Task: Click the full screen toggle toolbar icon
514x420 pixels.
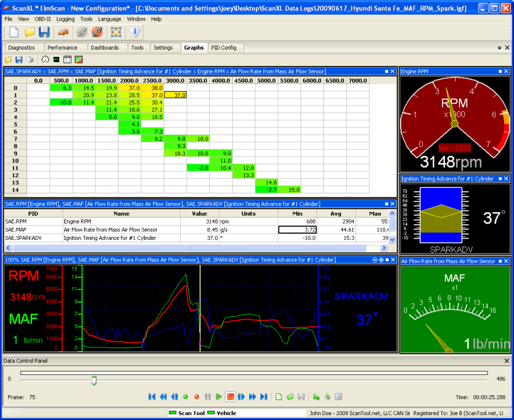Action: pos(116,32)
